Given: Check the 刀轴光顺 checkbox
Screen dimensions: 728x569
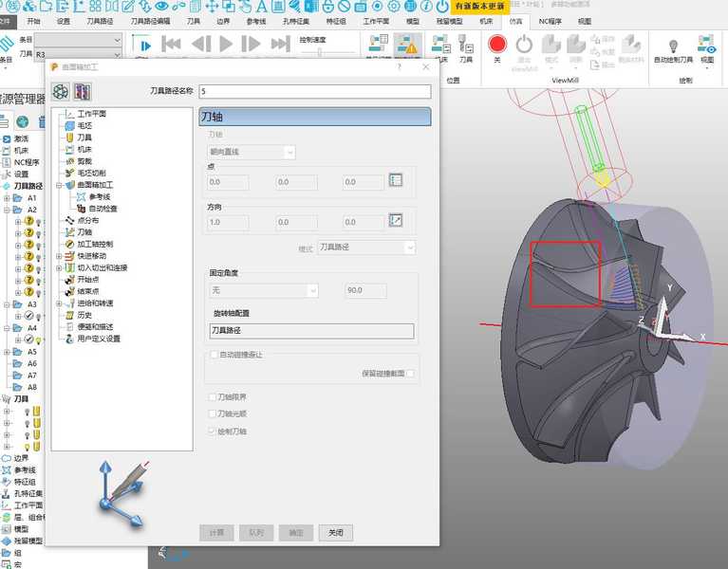Looking at the screenshot, I should coord(213,414).
